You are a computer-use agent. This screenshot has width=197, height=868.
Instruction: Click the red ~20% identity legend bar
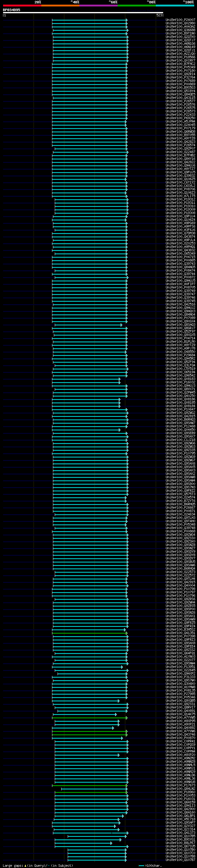click(22, 6)
